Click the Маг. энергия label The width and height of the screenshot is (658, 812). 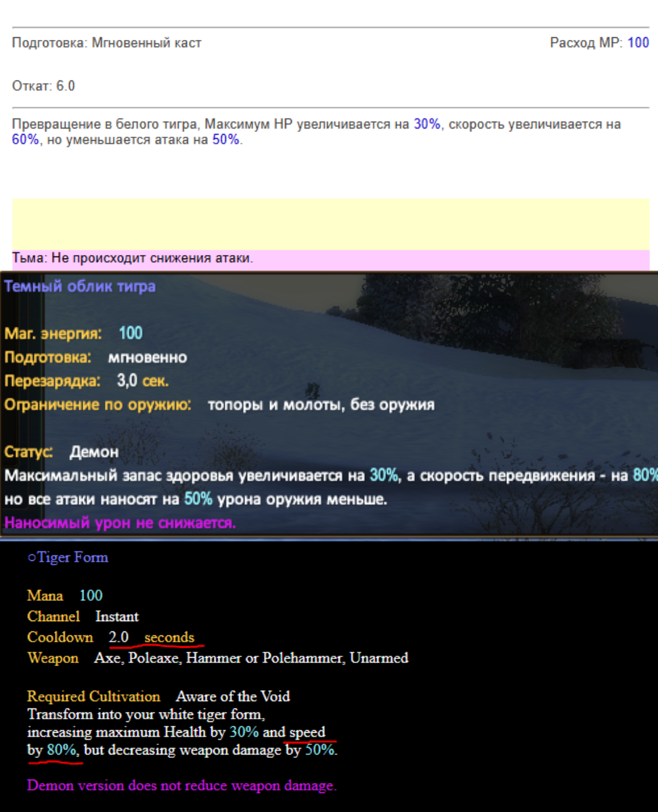53,333
